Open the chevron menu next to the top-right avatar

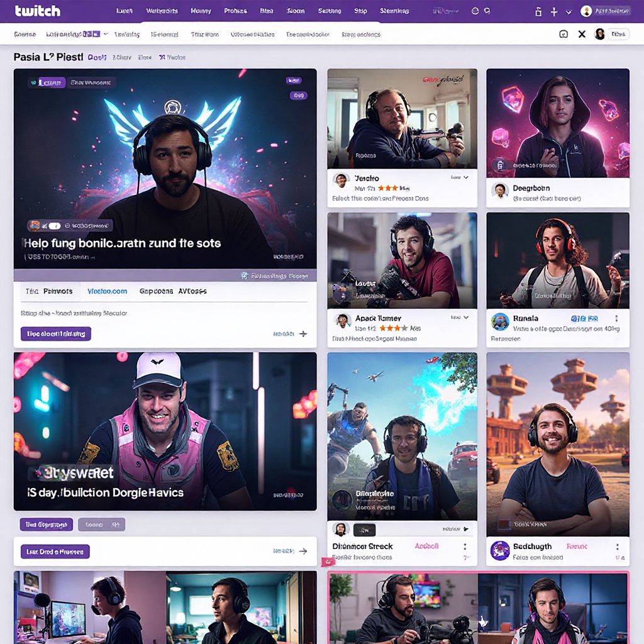(x=569, y=11)
